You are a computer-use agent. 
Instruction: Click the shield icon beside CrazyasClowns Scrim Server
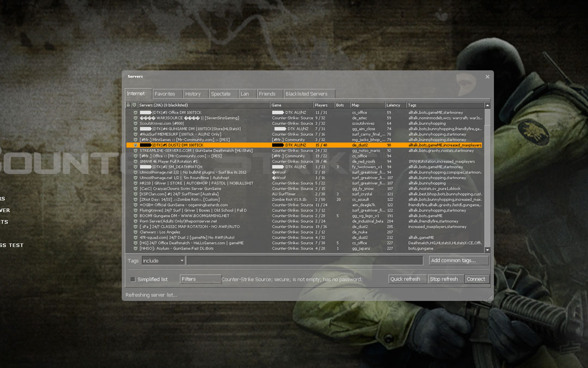pyautogui.click(x=136, y=189)
